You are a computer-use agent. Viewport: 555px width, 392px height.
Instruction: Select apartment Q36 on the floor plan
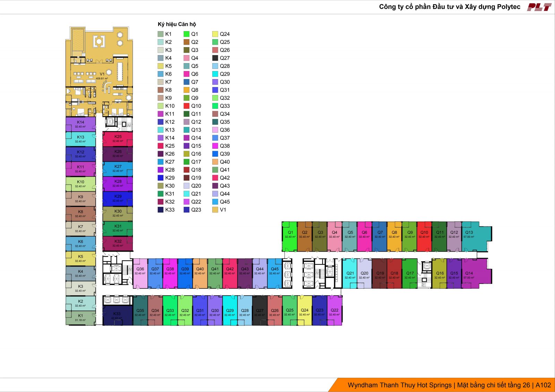pyautogui.click(x=140, y=272)
